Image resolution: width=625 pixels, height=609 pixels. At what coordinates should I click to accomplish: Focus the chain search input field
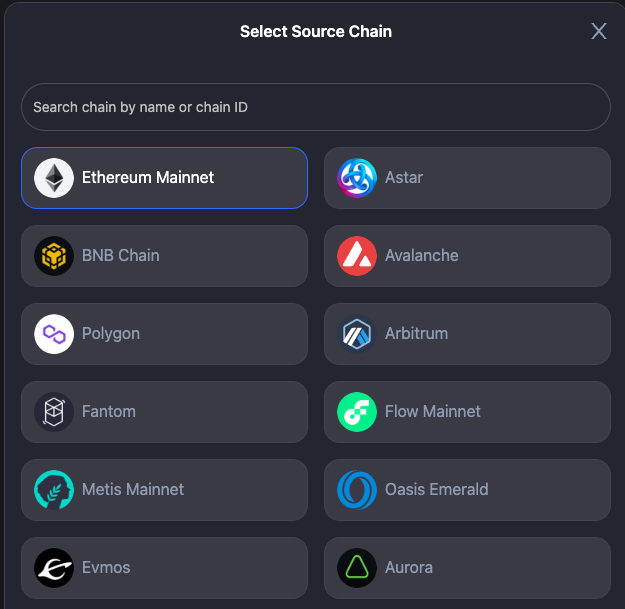(x=315, y=107)
